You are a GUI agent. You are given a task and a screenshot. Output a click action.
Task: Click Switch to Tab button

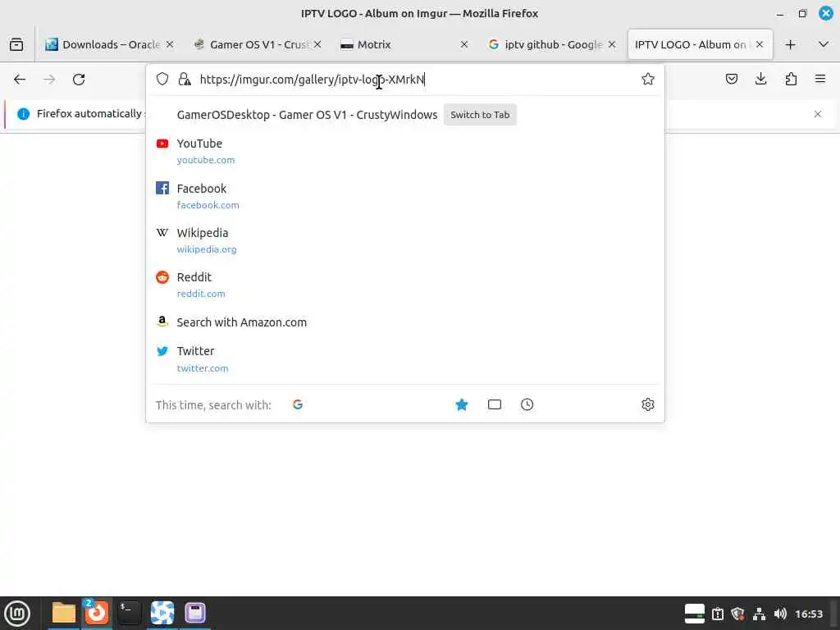480,115
